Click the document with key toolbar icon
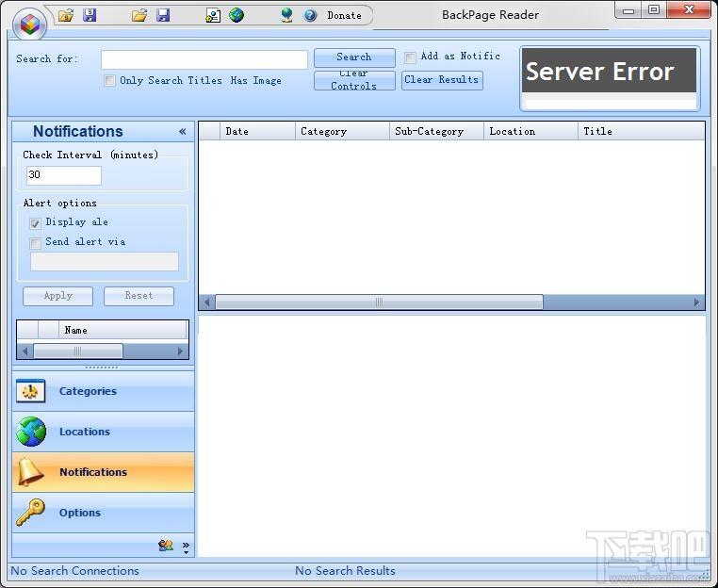Viewport: 718px width, 588px height. point(213,15)
